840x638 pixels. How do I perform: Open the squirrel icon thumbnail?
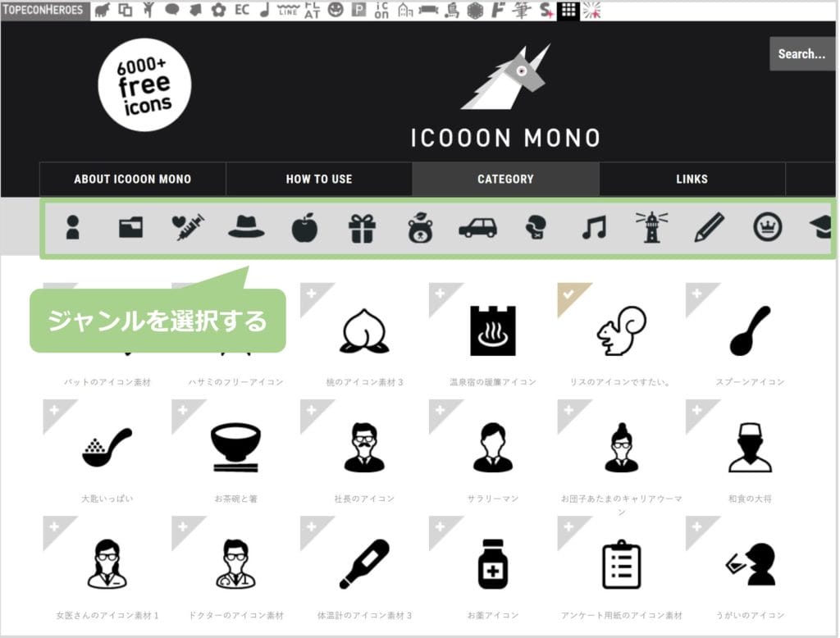622,330
